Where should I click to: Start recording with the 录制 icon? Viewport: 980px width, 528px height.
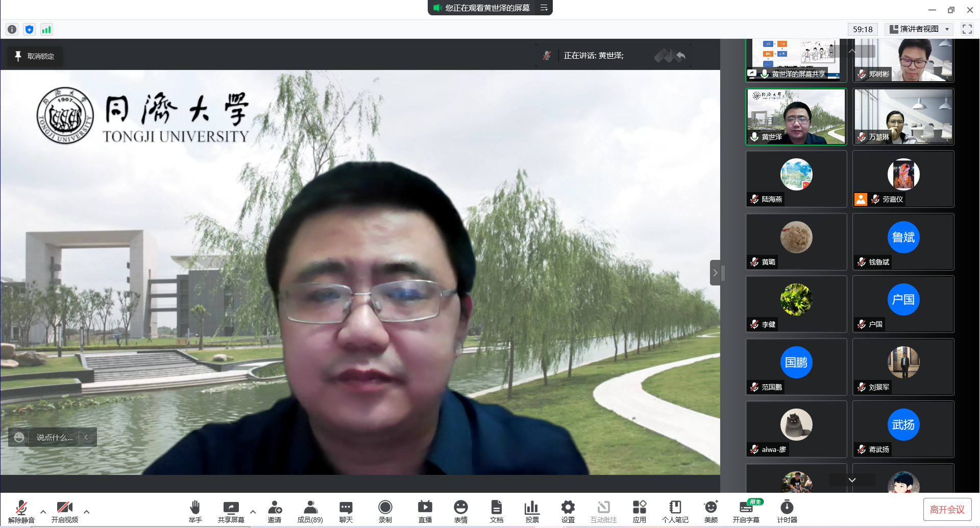point(385,511)
